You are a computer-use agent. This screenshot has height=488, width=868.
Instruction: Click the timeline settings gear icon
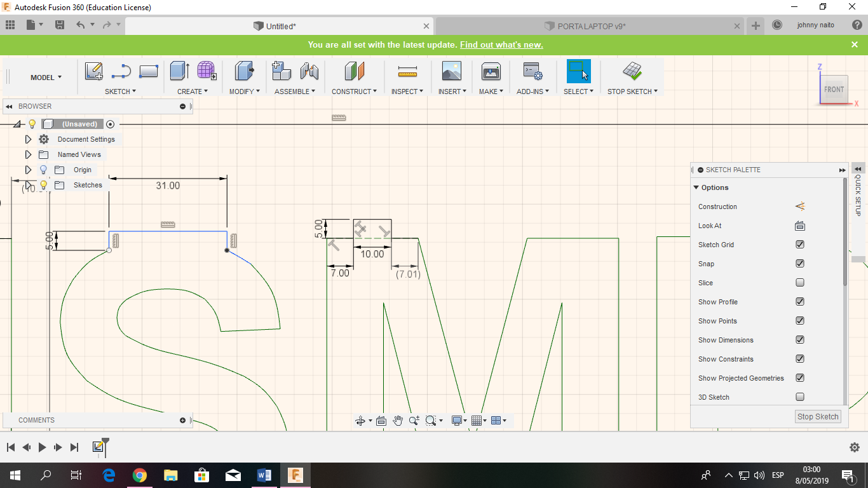pos(855,447)
